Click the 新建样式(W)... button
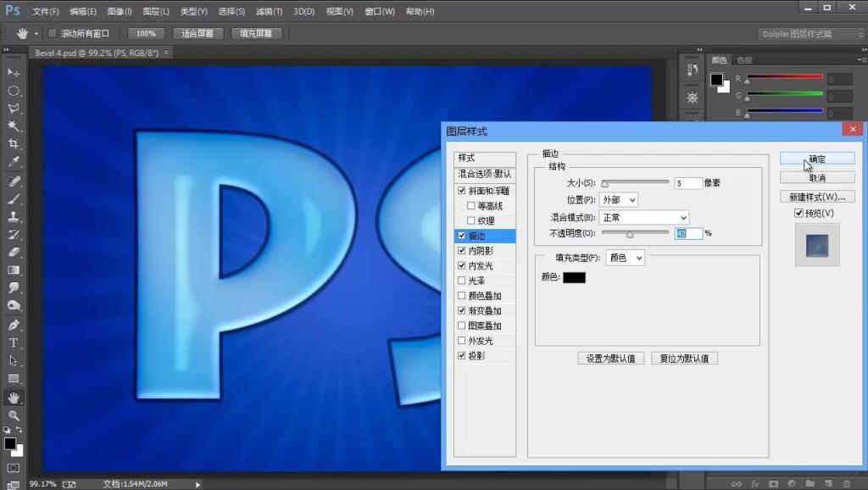Viewport: 868px width, 490px height. tap(817, 197)
